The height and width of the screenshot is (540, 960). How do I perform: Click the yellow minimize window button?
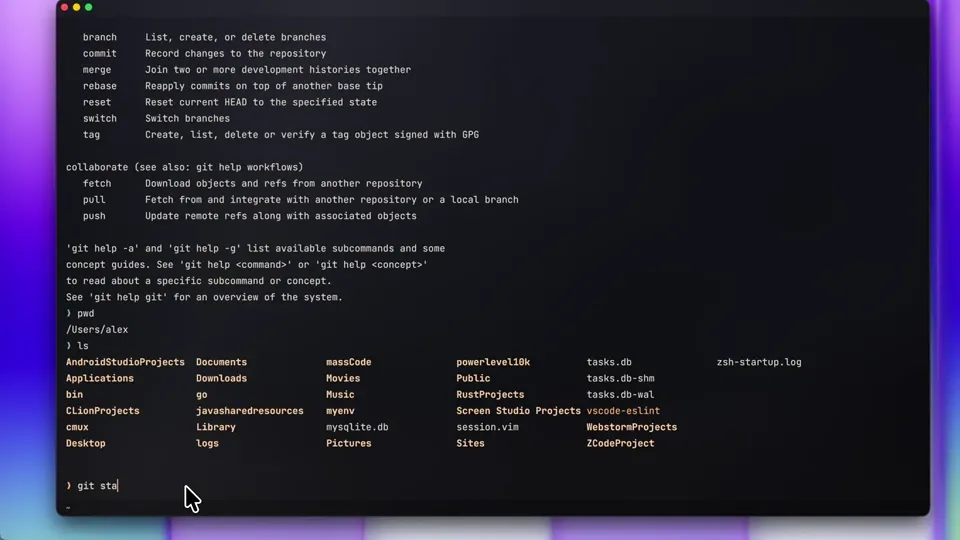click(77, 7)
